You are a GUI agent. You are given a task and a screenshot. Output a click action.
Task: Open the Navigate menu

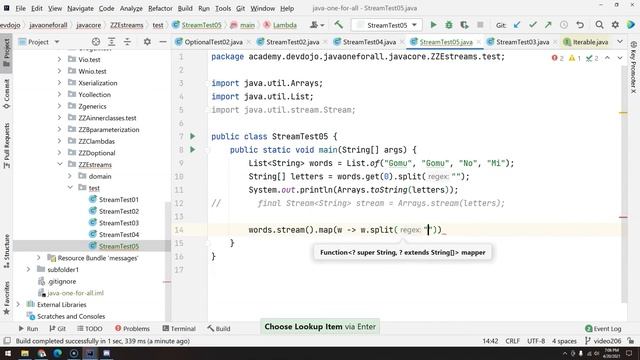pyautogui.click(x=80, y=8)
